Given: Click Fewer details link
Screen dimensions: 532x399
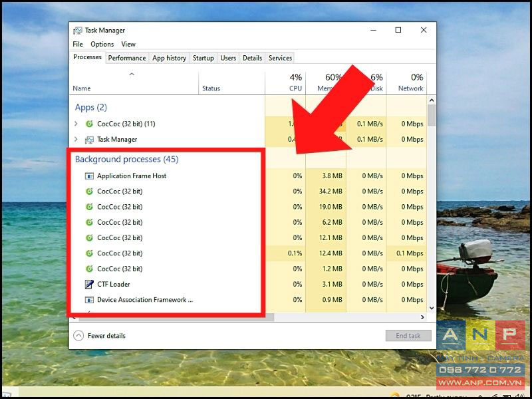Looking at the screenshot, I should tap(106, 336).
